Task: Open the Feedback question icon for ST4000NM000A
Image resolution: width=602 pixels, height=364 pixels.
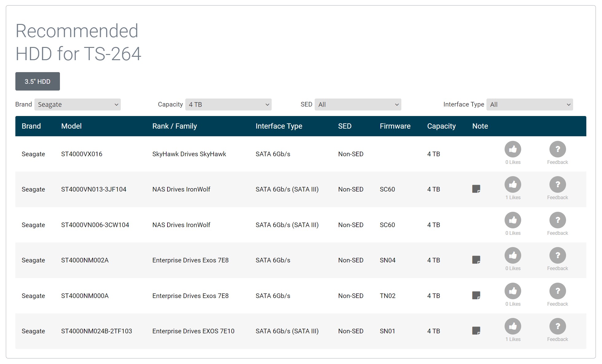Action: point(557,291)
